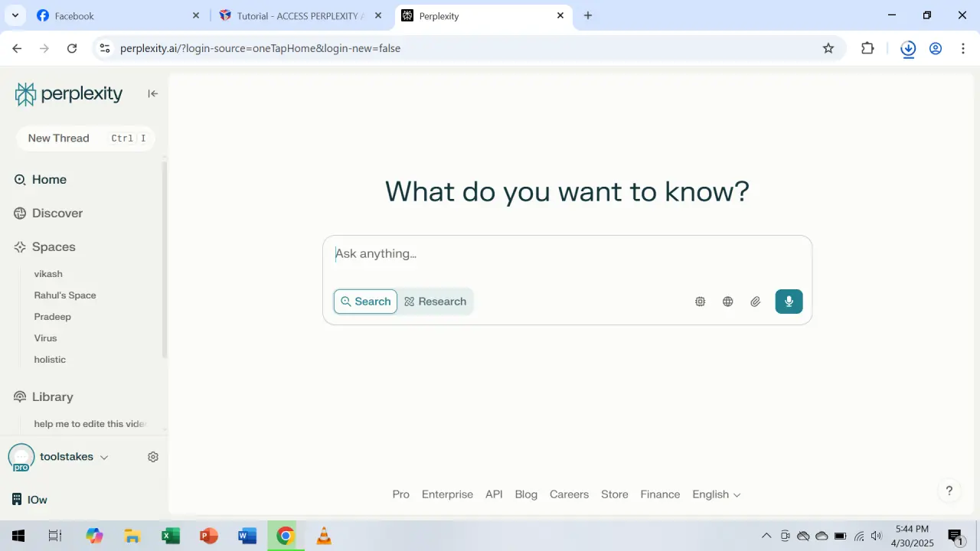The width and height of the screenshot is (980, 551).
Task: Open the Finance footer link
Action: (x=660, y=494)
